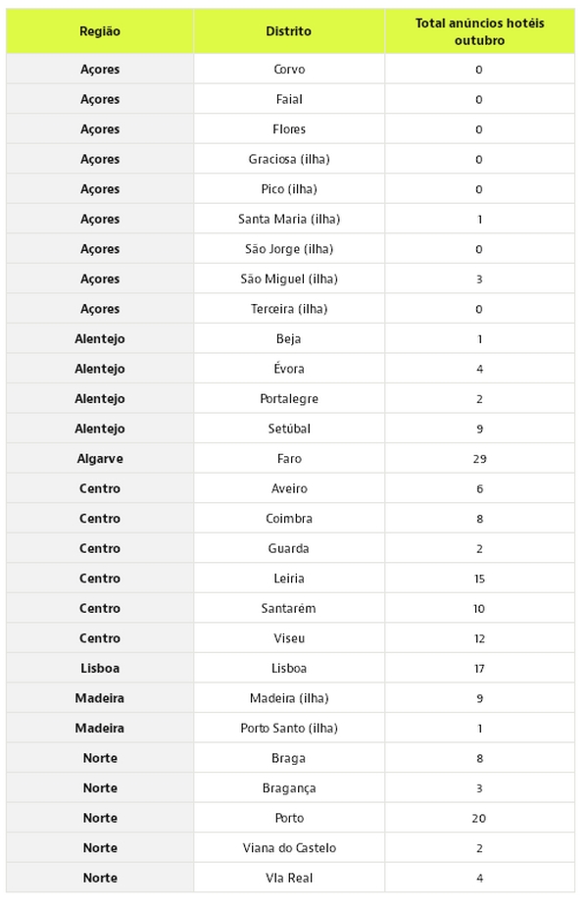Select the Porto district cell

[x=288, y=818]
